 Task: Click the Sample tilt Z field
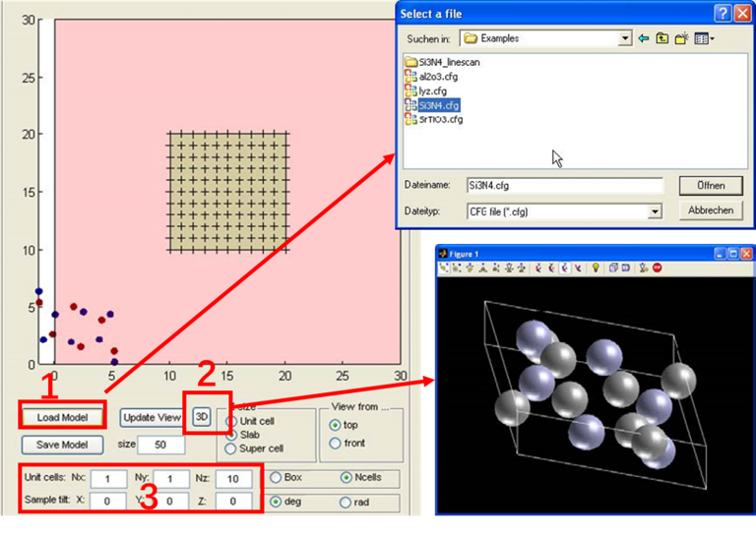tap(233, 501)
